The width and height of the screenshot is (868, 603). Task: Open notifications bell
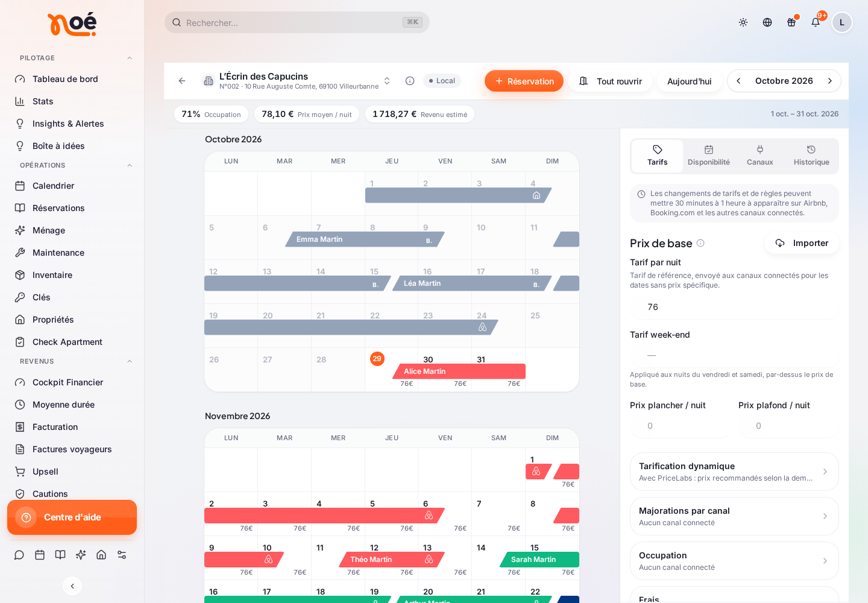[816, 22]
